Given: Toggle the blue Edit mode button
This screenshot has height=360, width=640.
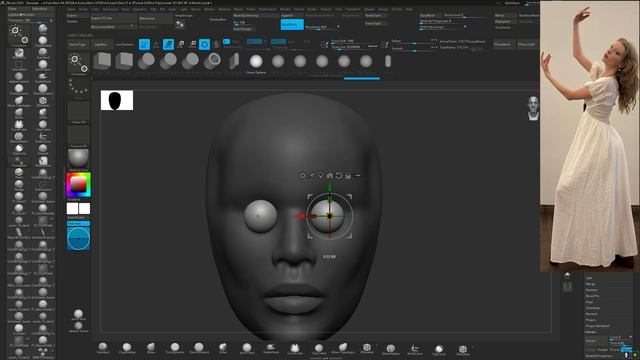Looking at the screenshot, I should pyautogui.click(x=144, y=44).
